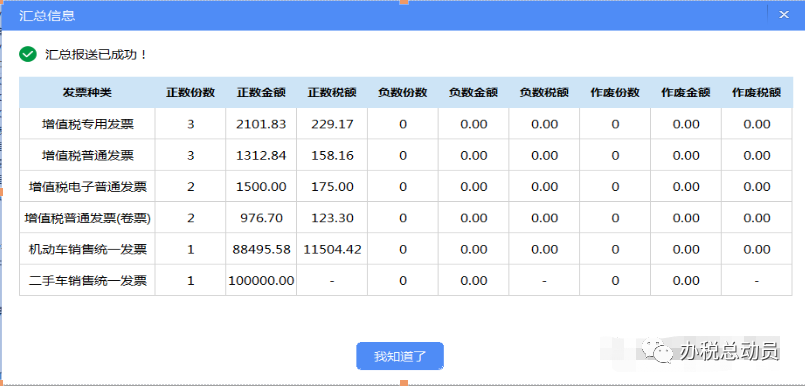Click the 正数份数 column header
The image size is (805, 386).
coord(190,93)
